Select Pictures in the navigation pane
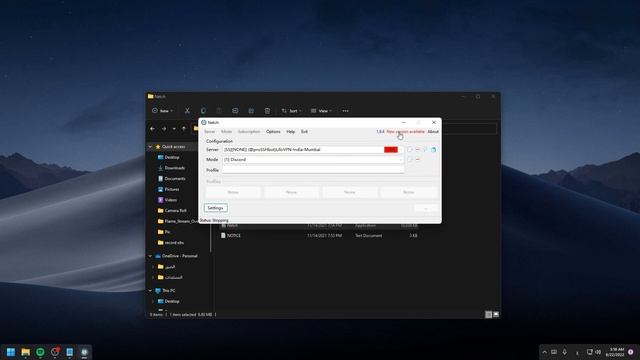This screenshot has width=640, height=360. click(172, 189)
